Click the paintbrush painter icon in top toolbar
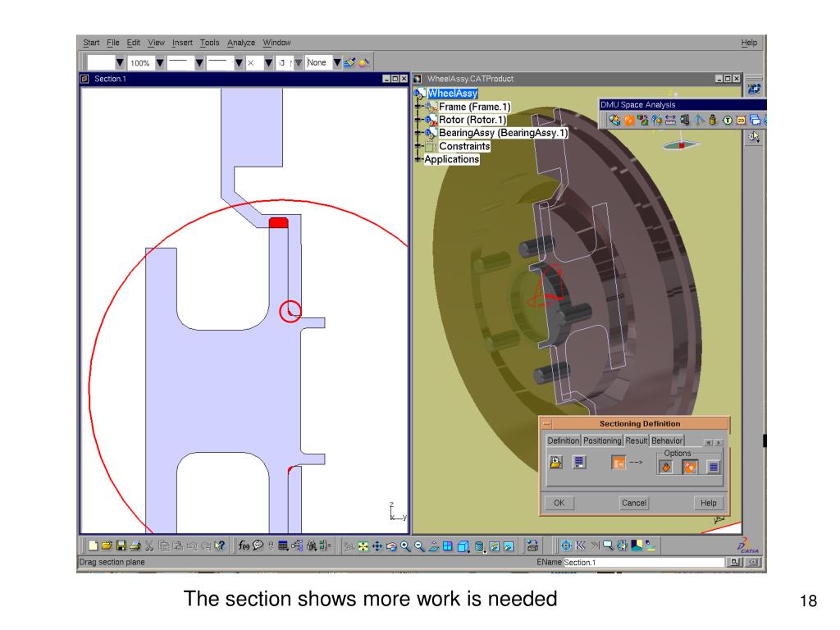Image resolution: width=840 pixels, height=630 pixels. point(349,62)
